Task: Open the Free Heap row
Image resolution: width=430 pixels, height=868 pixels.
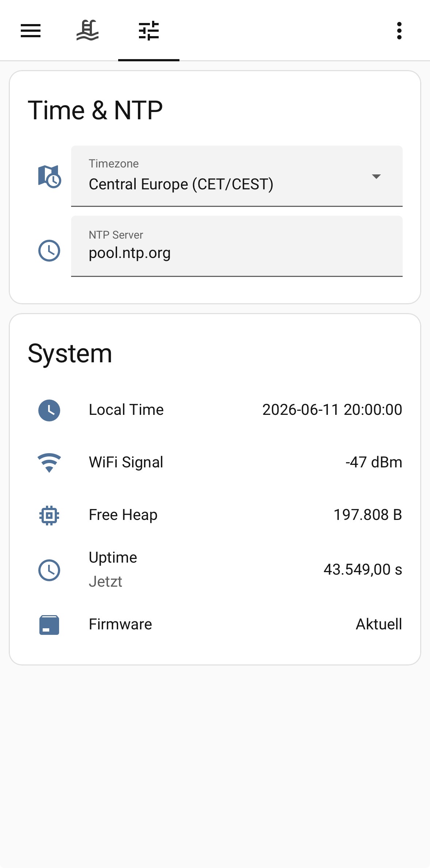Action: coord(215,515)
